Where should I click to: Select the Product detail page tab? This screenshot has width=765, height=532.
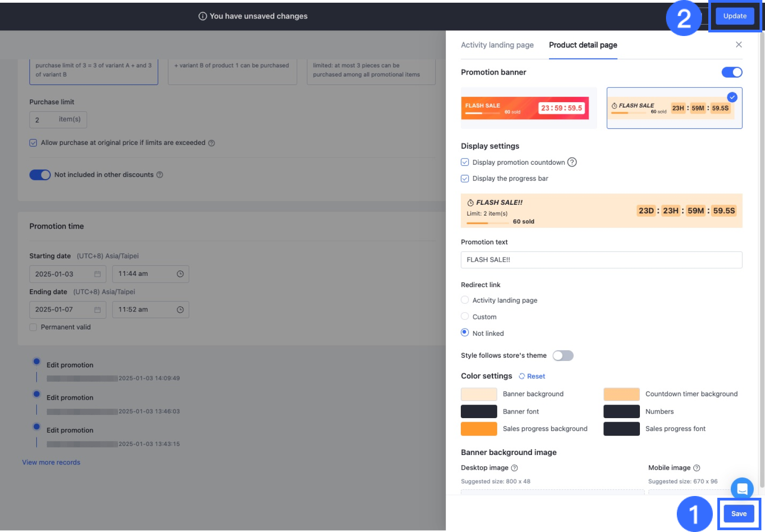[583, 45]
